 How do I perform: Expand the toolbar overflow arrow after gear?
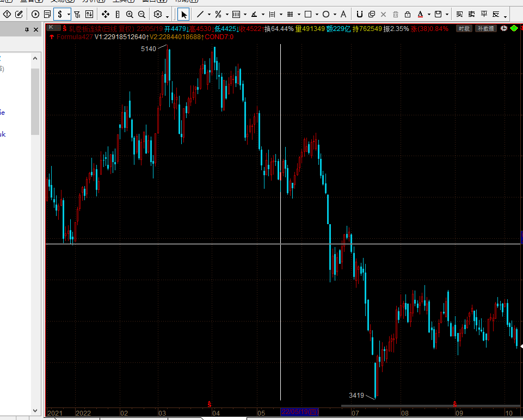click(167, 16)
